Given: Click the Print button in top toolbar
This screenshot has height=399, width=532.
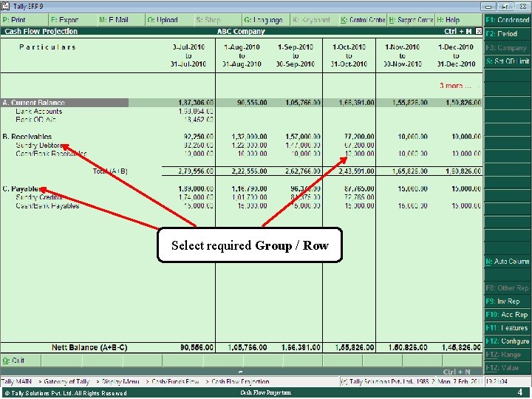Looking at the screenshot, I should (x=24, y=20).
